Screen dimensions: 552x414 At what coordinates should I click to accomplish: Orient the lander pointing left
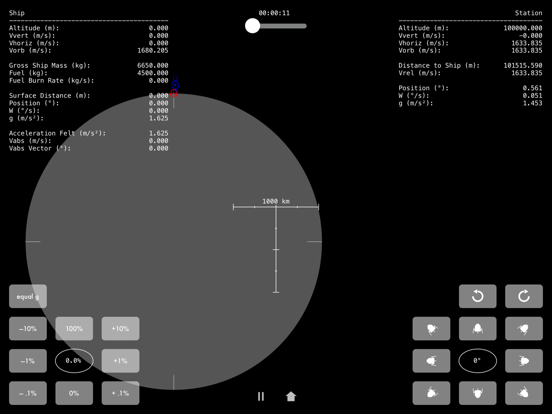pos(431,361)
